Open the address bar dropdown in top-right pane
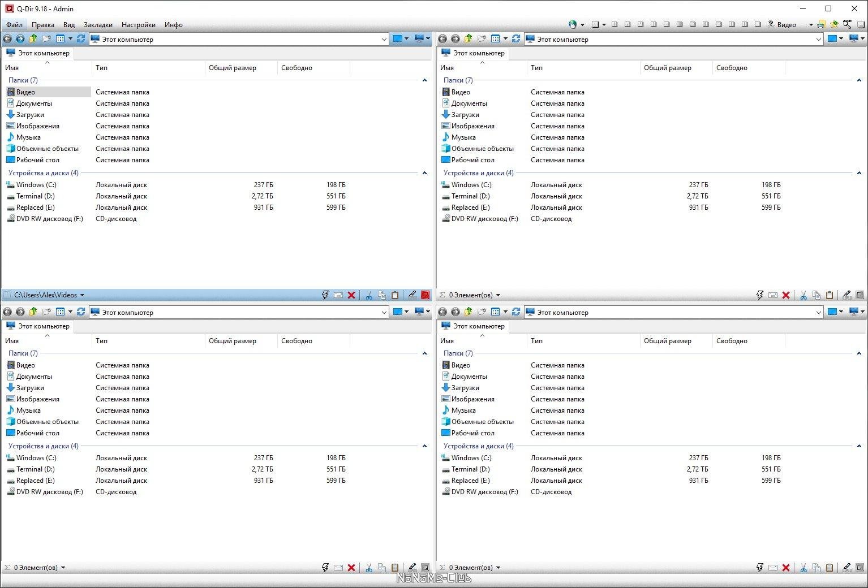868x588 pixels. 818,39
